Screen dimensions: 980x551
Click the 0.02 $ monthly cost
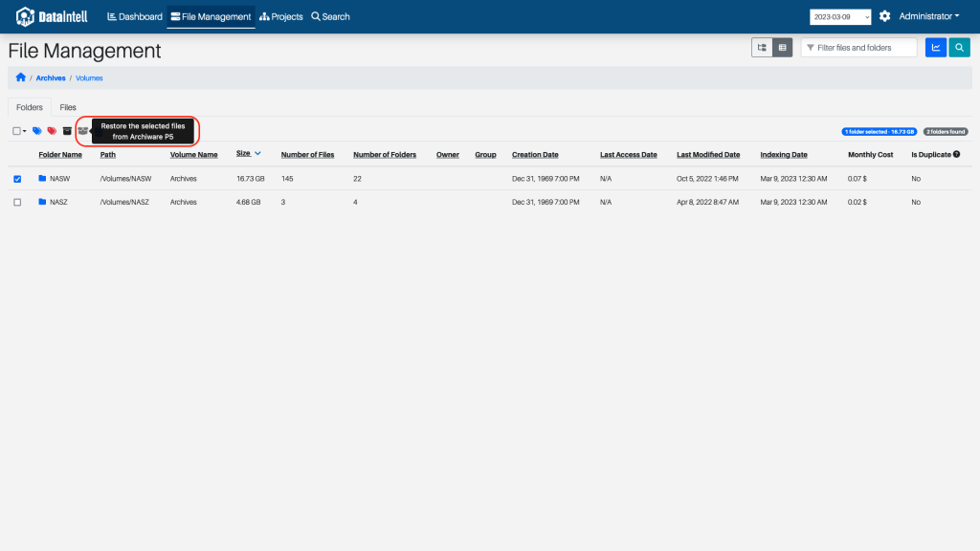[x=857, y=203]
